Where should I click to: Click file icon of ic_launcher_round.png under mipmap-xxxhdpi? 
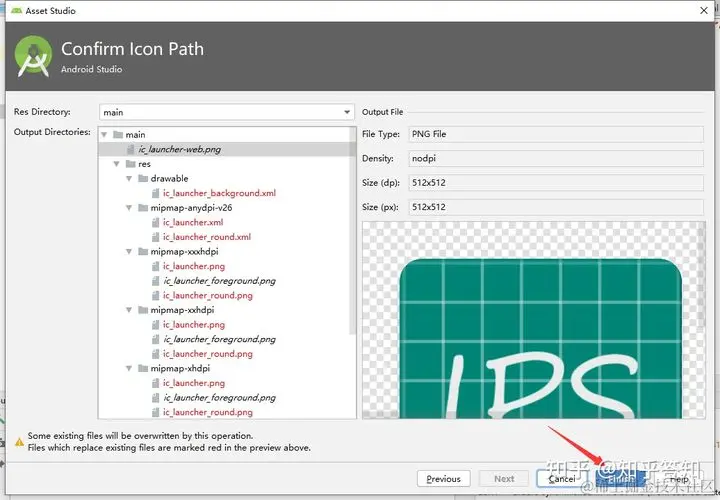click(x=156, y=296)
